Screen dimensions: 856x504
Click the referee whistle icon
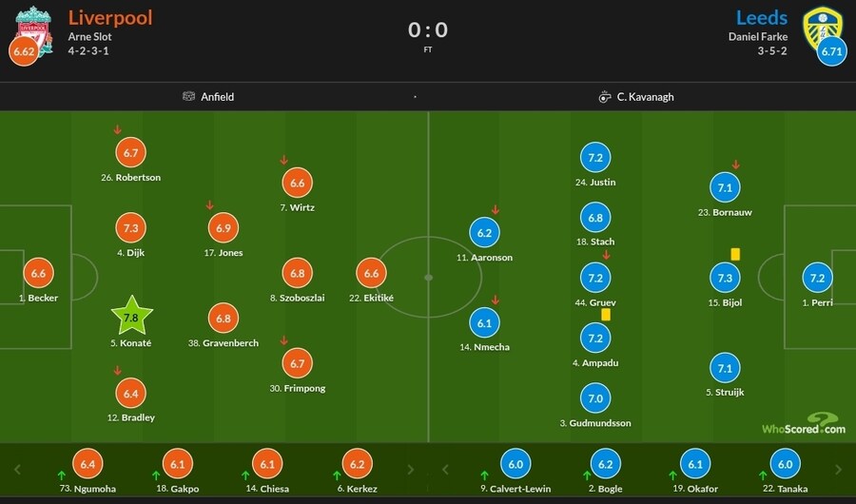[x=605, y=96]
